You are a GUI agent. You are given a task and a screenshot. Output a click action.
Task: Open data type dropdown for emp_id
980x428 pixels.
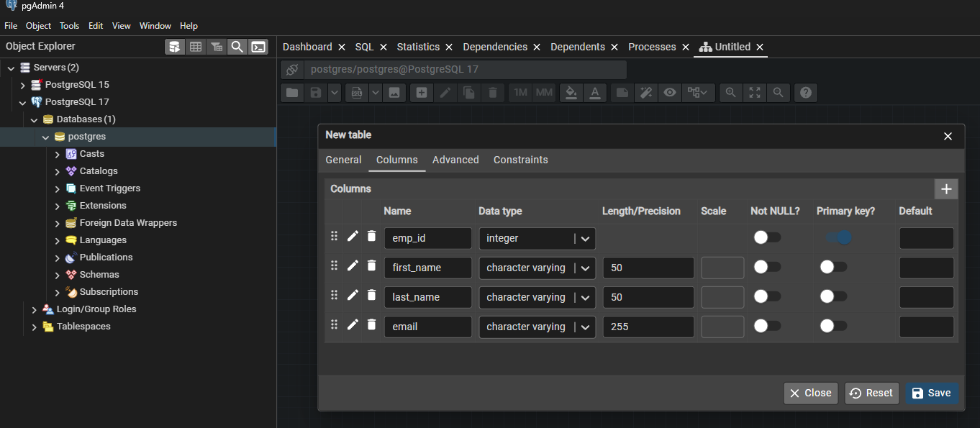(x=586, y=239)
